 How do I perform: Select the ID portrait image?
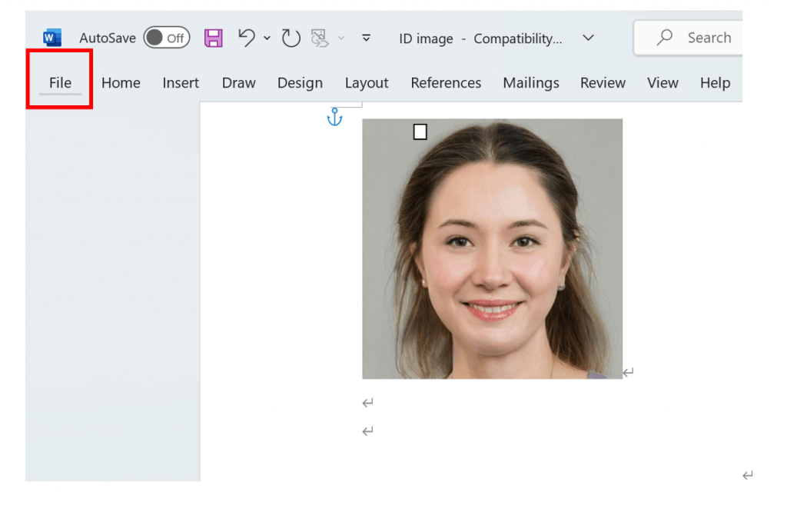point(493,249)
